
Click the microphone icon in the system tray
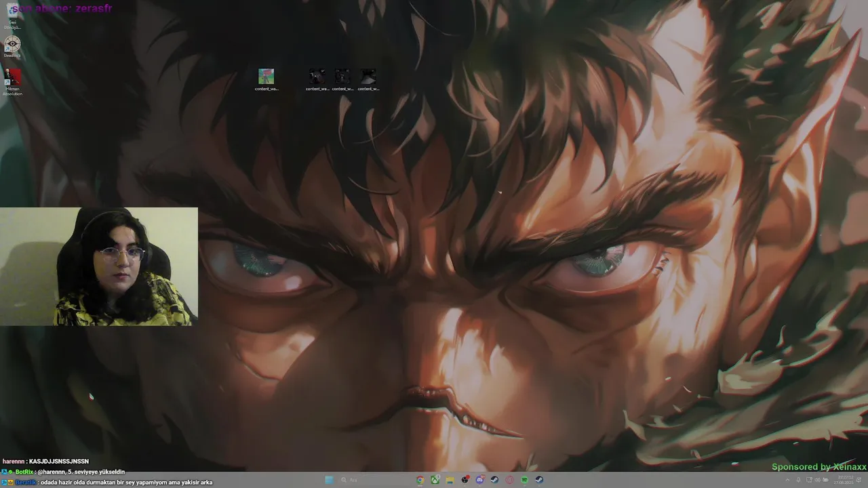click(798, 480)
